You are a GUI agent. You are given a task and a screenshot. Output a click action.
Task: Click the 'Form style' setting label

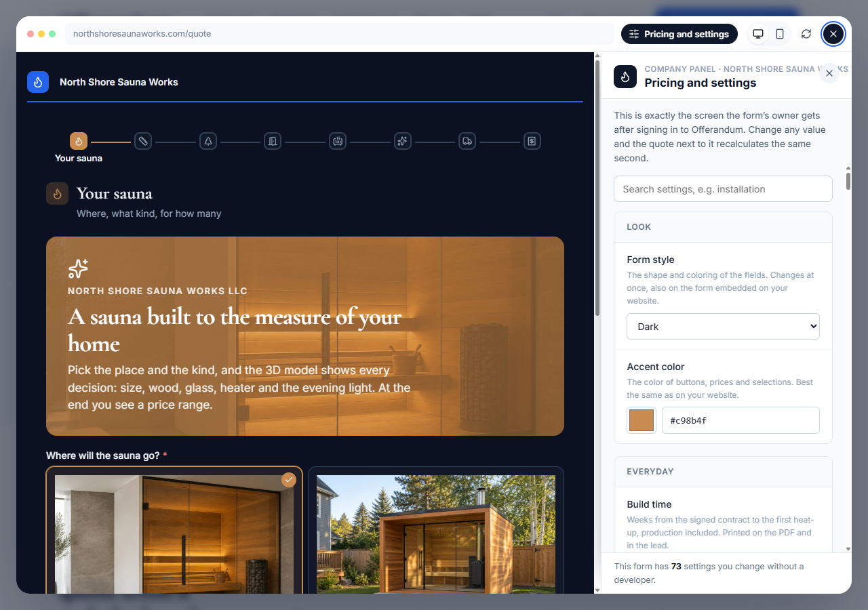[650, 260]
